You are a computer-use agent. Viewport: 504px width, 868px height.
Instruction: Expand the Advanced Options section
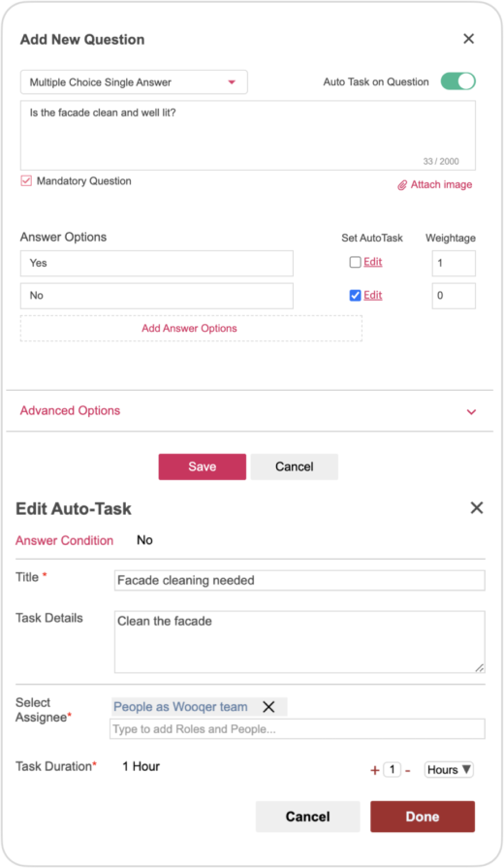coord(249,411)
